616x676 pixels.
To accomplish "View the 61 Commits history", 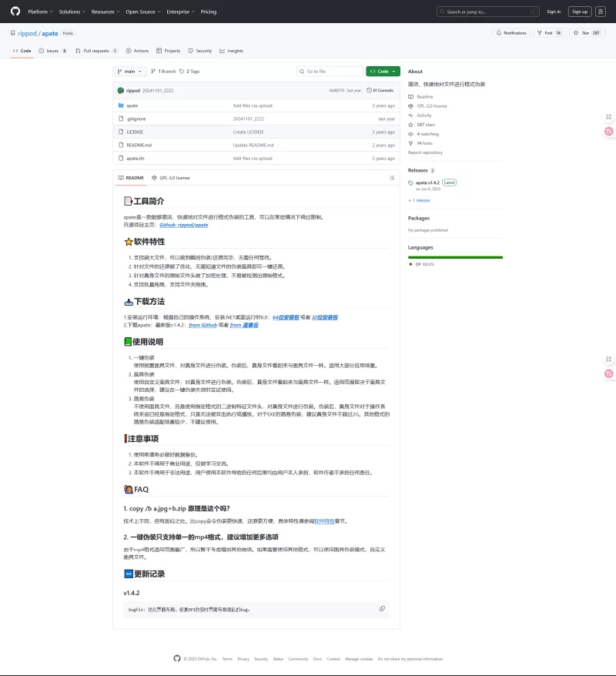I will [380, 91].
